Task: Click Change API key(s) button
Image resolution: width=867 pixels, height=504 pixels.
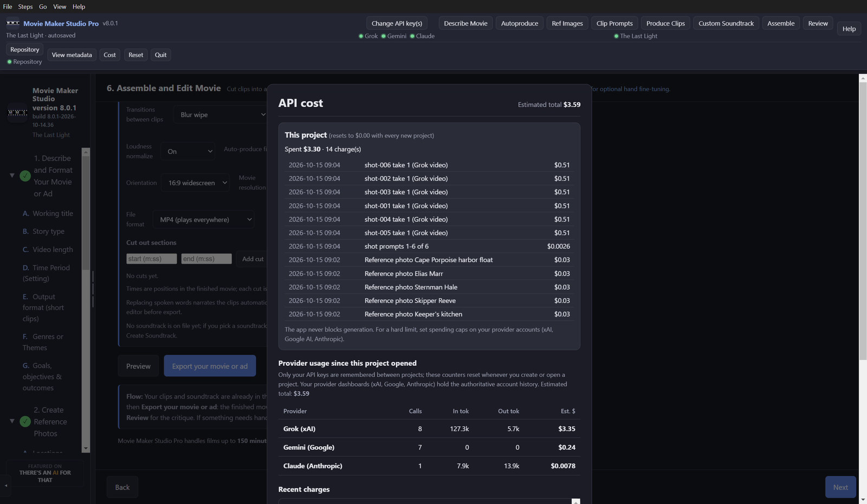Action: coord(397,23)
